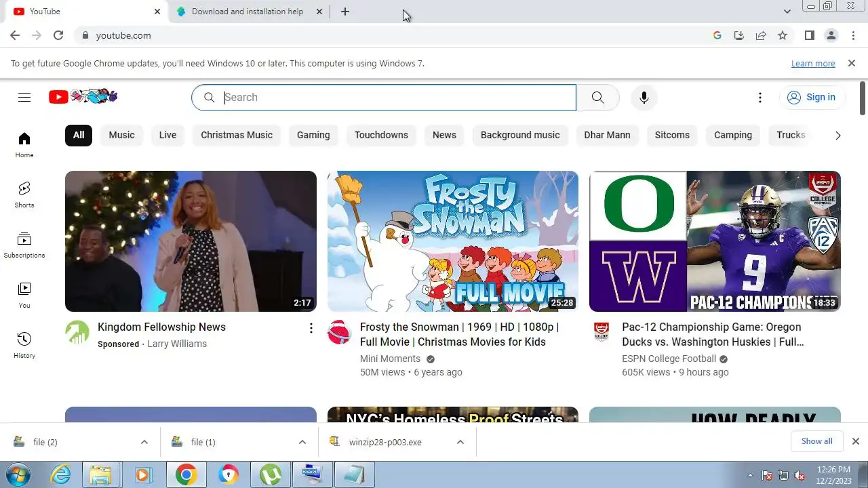Select the Dhar Mann chip
This screenshot has width=868, height=488.
pyautogui.click(x=608, y=135)
